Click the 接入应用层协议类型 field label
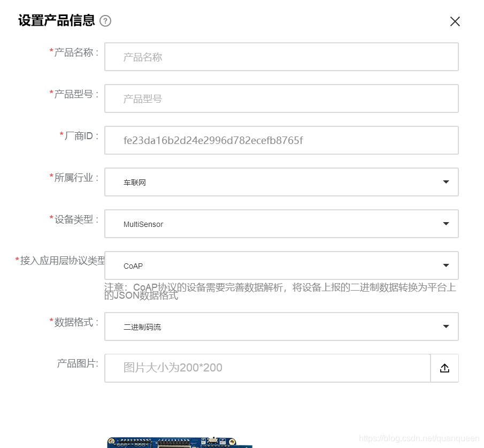Image resolution: width=484 pixels, height=448 pixels. (x=60, y=261)
